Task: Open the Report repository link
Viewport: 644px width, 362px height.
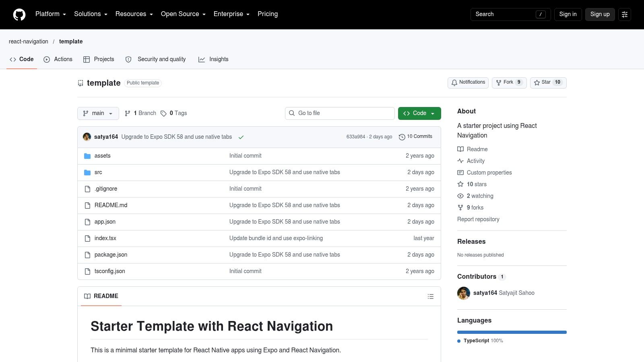Action: coord(478,219)
